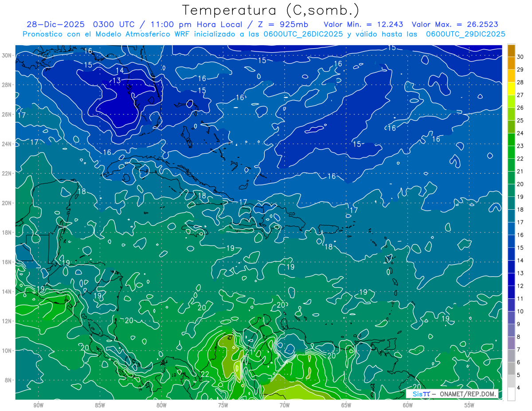Click the gray legend swatch between 5 and 6
Image resolution: width=532 pixels, height=411 pixels.
coord(511,368)
